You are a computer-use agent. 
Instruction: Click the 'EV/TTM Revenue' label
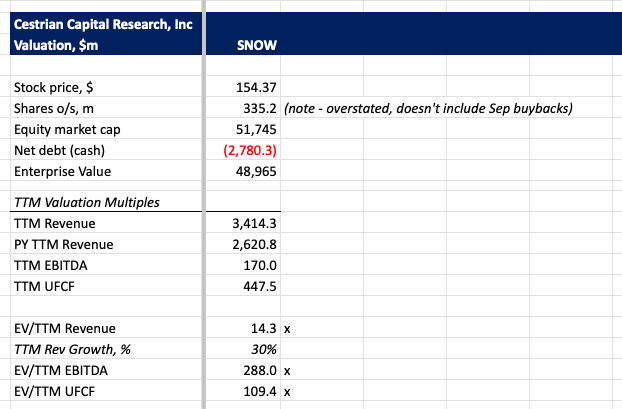65,328
